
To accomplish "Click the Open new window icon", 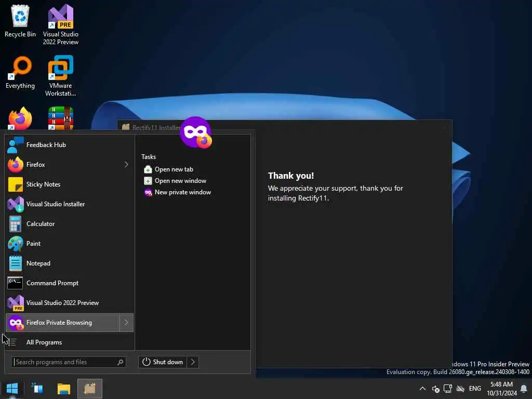I will 148,181.
